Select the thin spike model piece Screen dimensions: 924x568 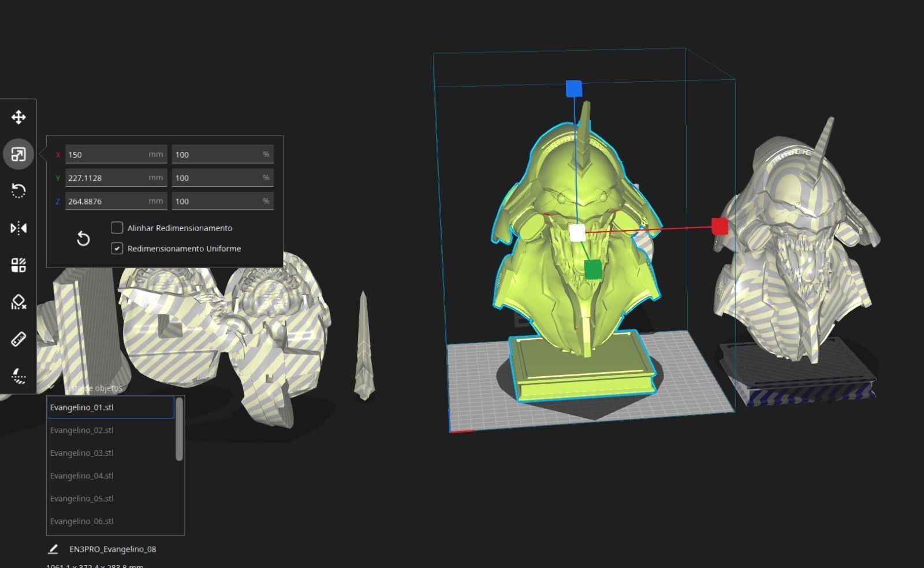(x=363, y=346)
